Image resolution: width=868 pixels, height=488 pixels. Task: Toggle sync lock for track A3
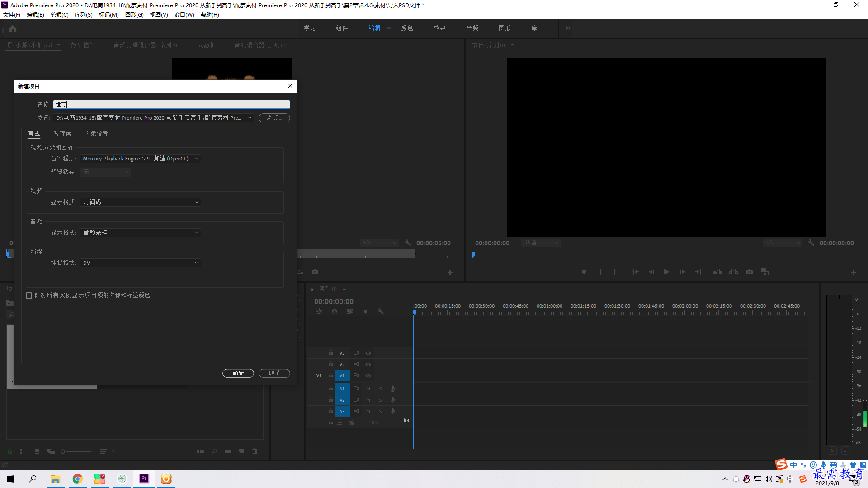(x=356, y=411)
